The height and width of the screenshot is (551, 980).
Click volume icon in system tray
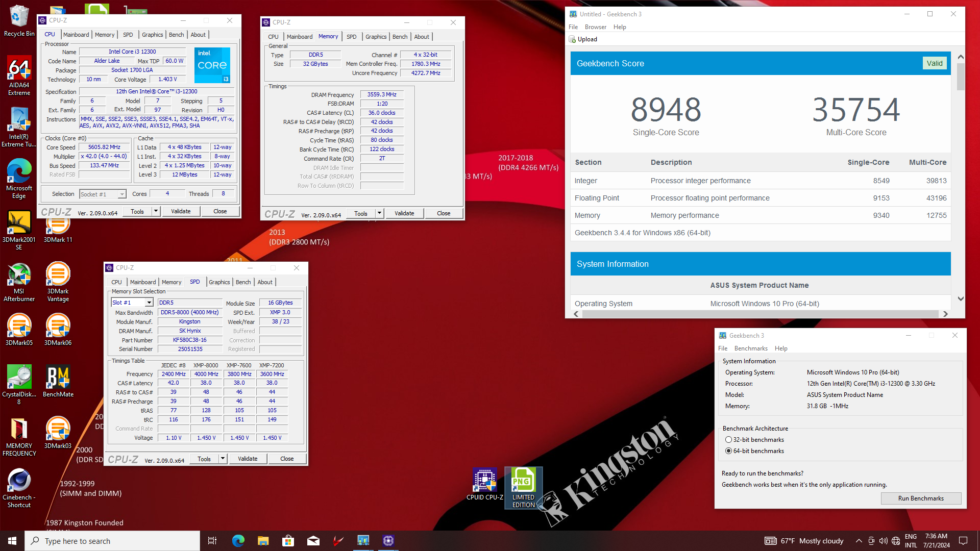884,541
